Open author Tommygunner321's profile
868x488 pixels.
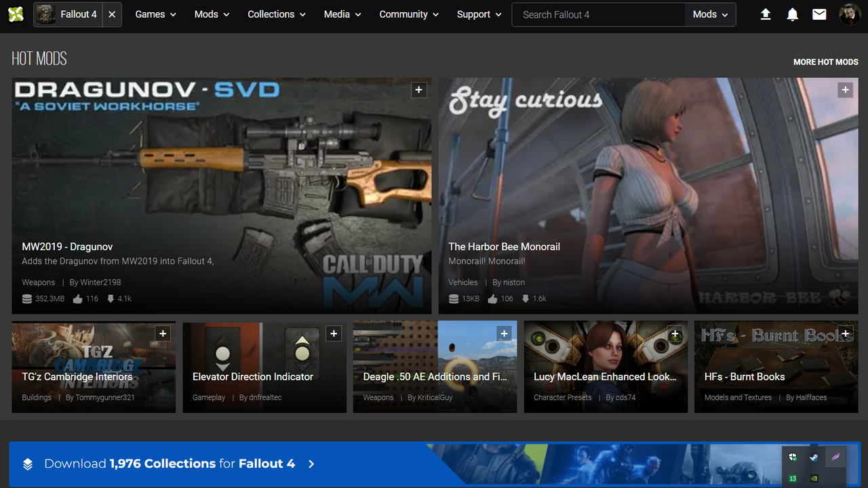[106, 397]
